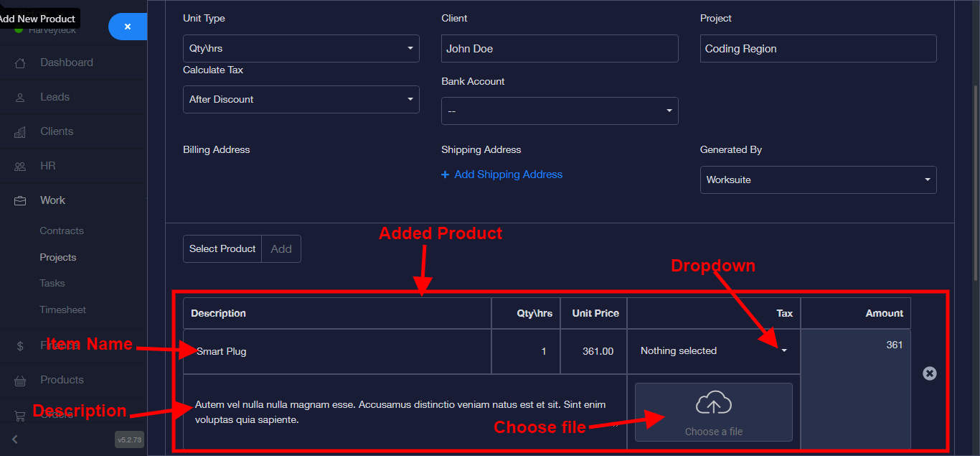
Task: Open the Unit Type dropdown
Action: [x=301, y=49]
